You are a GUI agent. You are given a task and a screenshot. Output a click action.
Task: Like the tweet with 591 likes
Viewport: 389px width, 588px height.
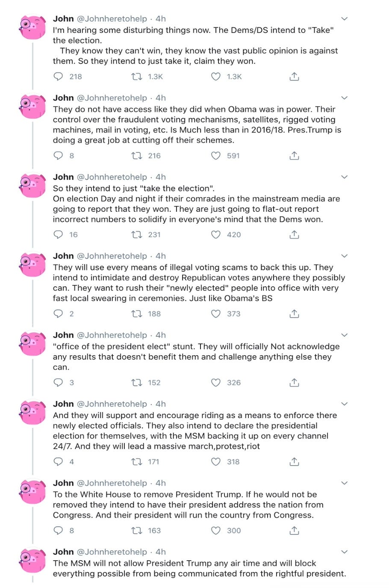(x=216, y=156)
